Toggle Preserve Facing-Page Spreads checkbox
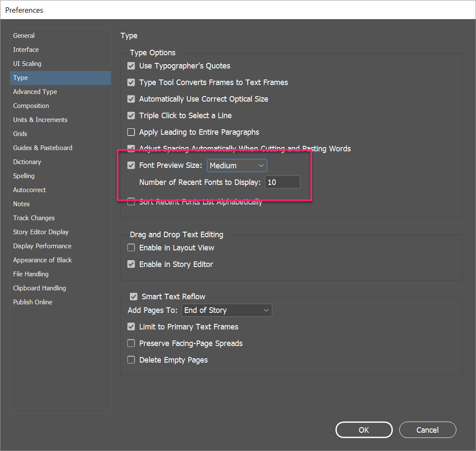The height and width of the screenshot is (451, 476). [131, 343]
